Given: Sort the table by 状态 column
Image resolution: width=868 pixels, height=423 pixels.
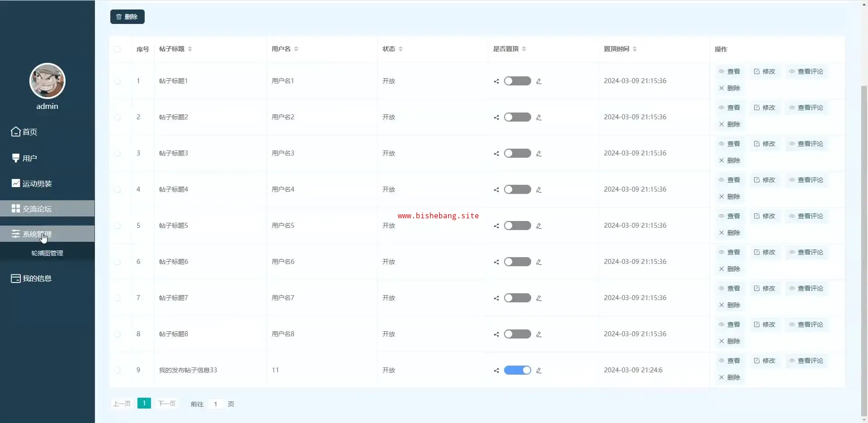Looking at the screenshot, I should click(401, 49).
